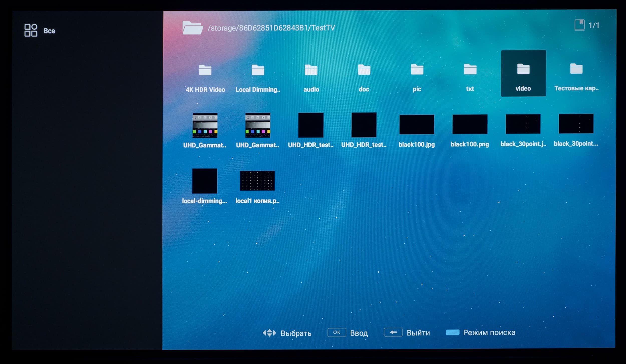This screenshot has width=626, height=364.
Task: Click the page indicator bookmark icon
Action: pos(579,25)
